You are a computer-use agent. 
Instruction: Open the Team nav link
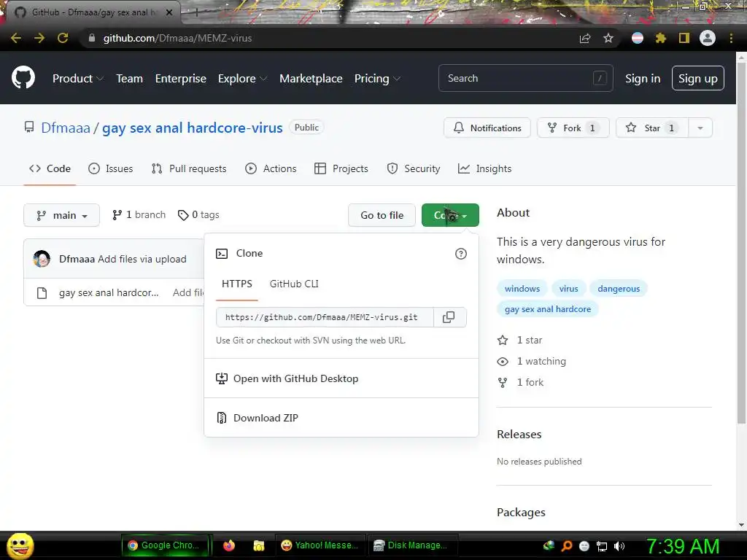pos(130,79)
